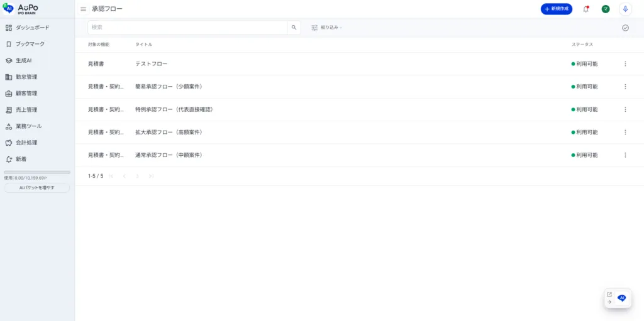The height and width of the screenshot is (321, 644).
Task: Click the 新着 bell-plus icon
Action: pos(9,160)
